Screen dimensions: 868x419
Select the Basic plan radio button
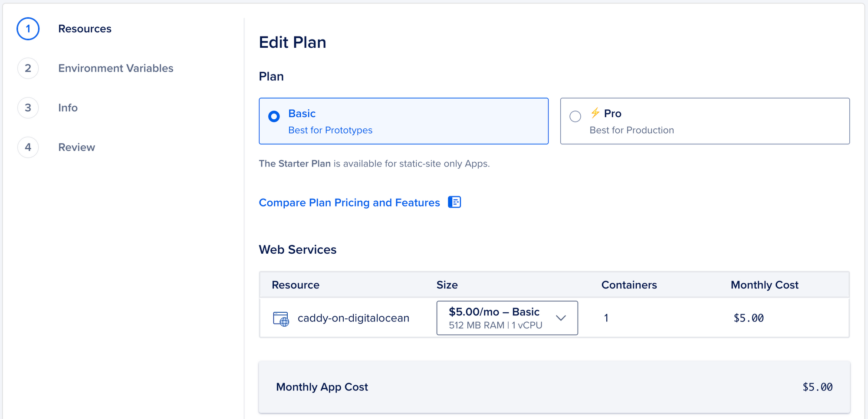click(x=273, y=116)
